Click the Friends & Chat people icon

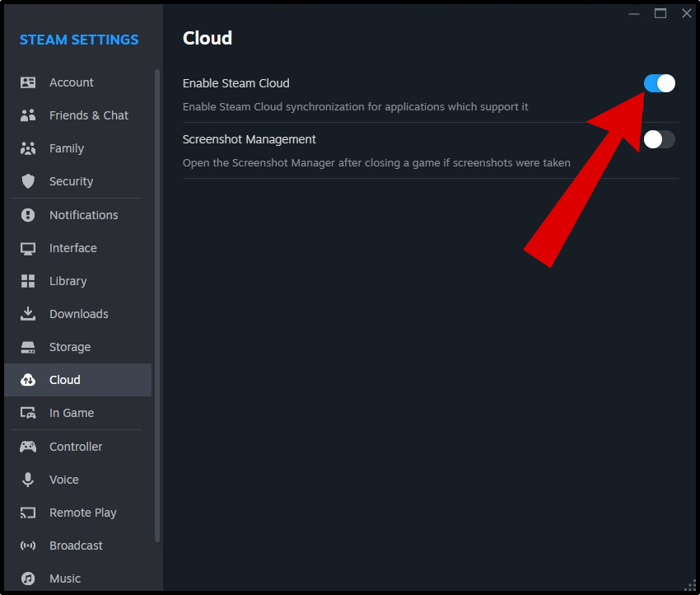(x=28, y=115)
